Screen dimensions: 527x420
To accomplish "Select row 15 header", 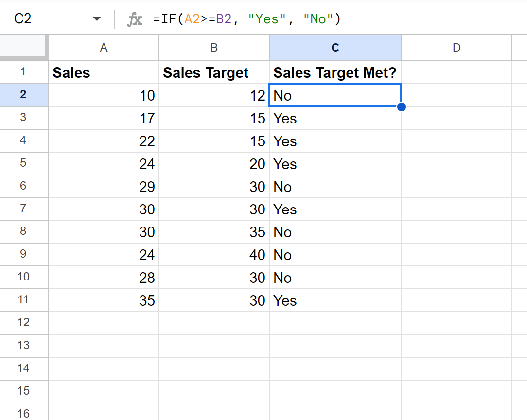I will [24, 392].
